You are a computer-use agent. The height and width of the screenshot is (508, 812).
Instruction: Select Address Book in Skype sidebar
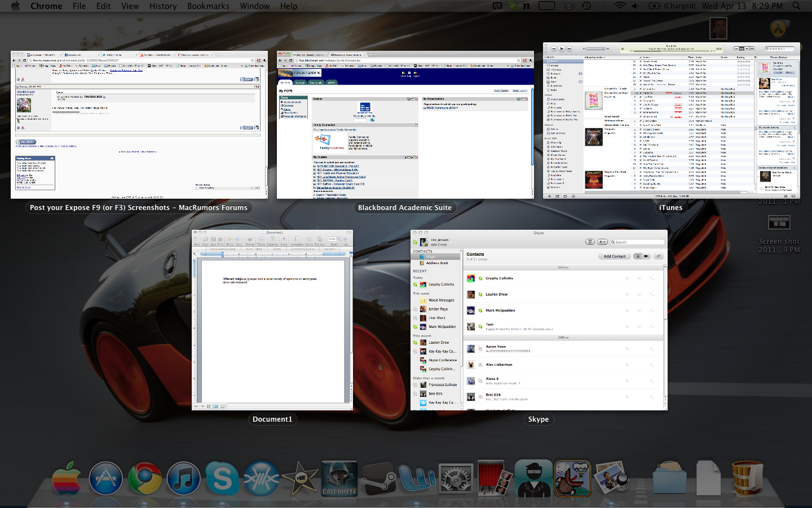point(437,263)
